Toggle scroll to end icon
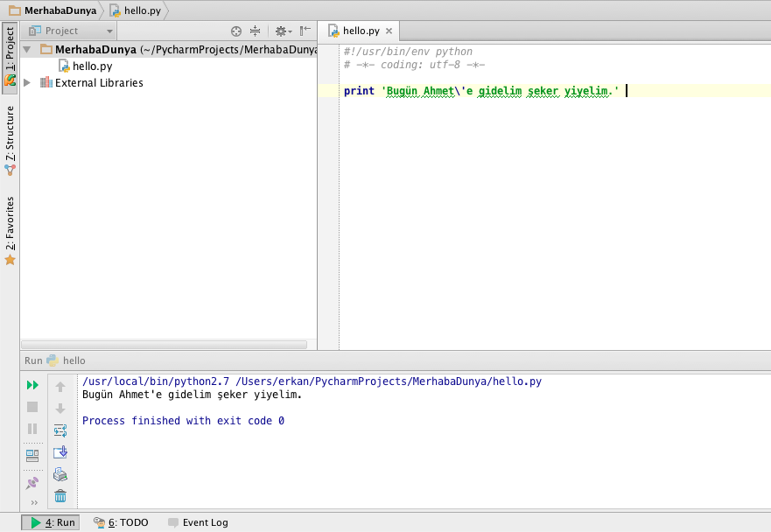Image resolution: width=771 pixels, height=532 pixels. click(x=60, y=452)
